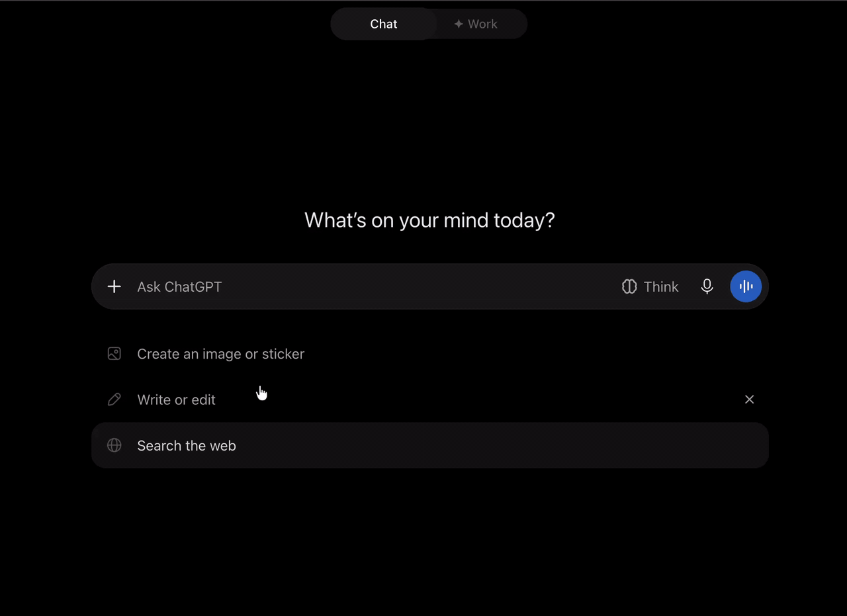Switch to the Work tab

pyautogui.click(x=476, y=24)
